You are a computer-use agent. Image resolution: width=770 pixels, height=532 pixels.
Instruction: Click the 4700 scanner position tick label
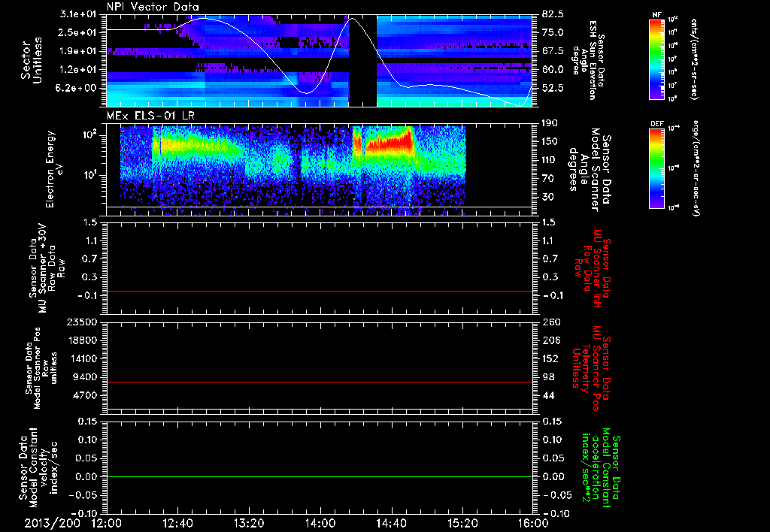point(86,395)
